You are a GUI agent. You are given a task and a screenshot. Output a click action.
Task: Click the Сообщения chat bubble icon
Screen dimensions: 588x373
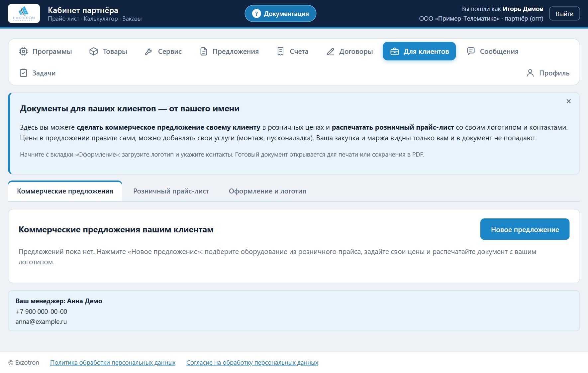point(471,51)
